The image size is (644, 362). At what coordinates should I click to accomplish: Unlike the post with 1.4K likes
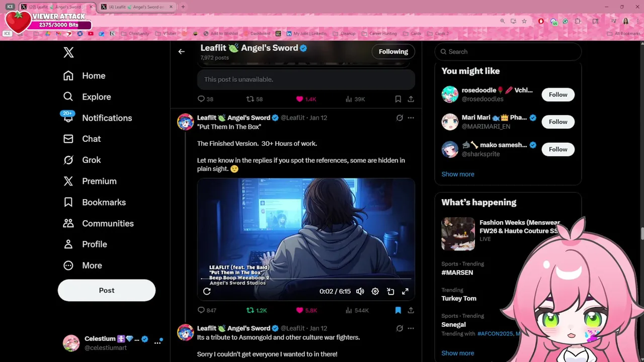pyautogui.click(x=306, y=99)
